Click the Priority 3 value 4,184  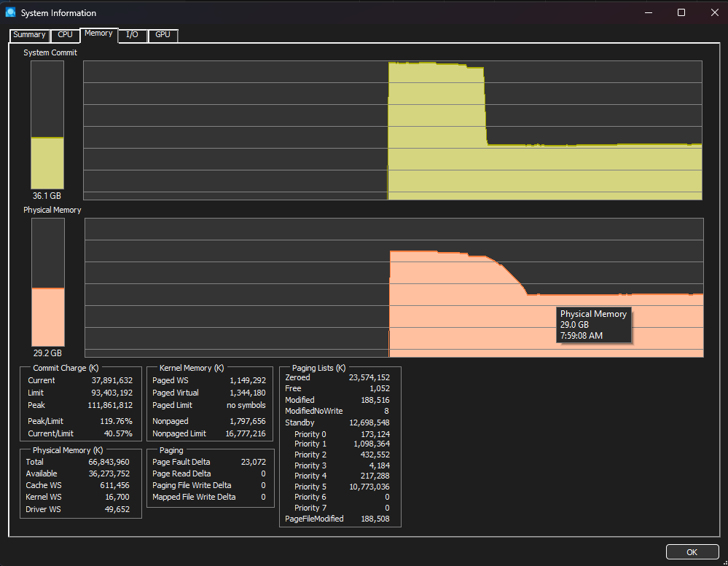point(380,465)
